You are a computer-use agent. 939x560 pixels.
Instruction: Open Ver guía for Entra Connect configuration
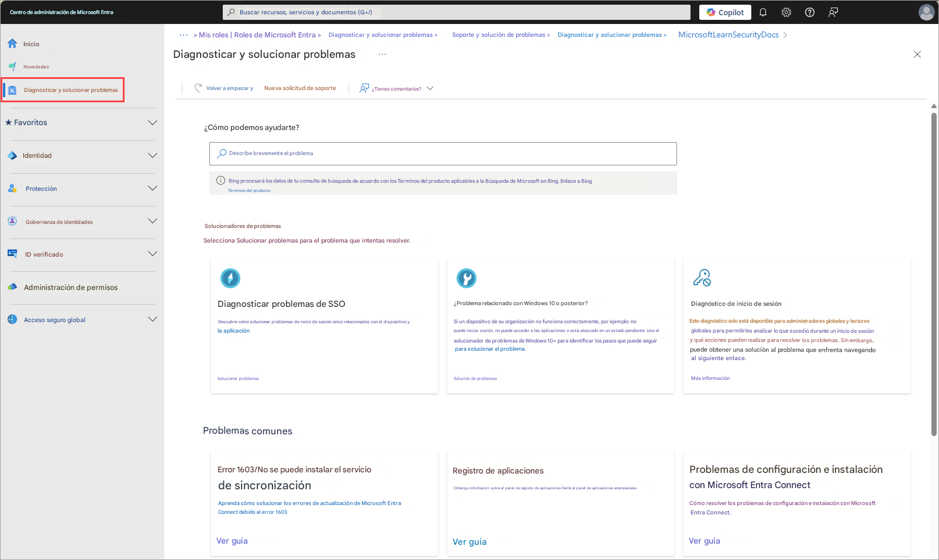point(705,541)
